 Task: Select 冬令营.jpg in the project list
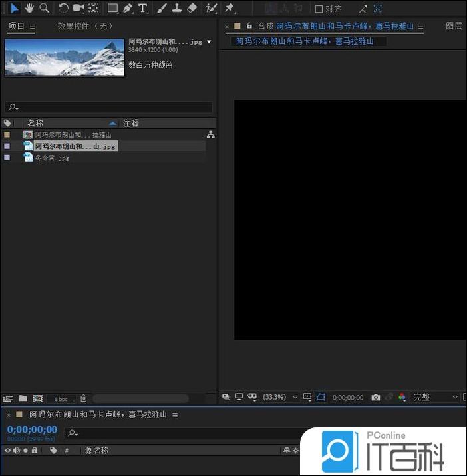point(52,158)
